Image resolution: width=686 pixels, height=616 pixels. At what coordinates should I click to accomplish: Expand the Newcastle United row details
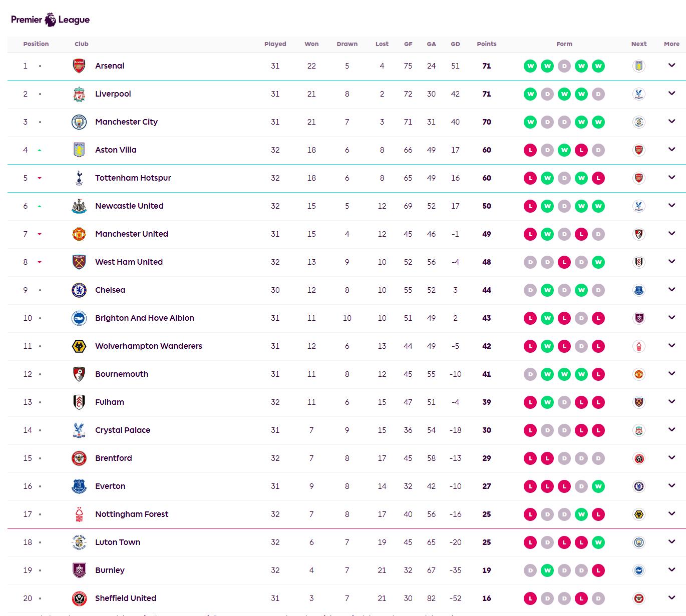click(672, 206)
